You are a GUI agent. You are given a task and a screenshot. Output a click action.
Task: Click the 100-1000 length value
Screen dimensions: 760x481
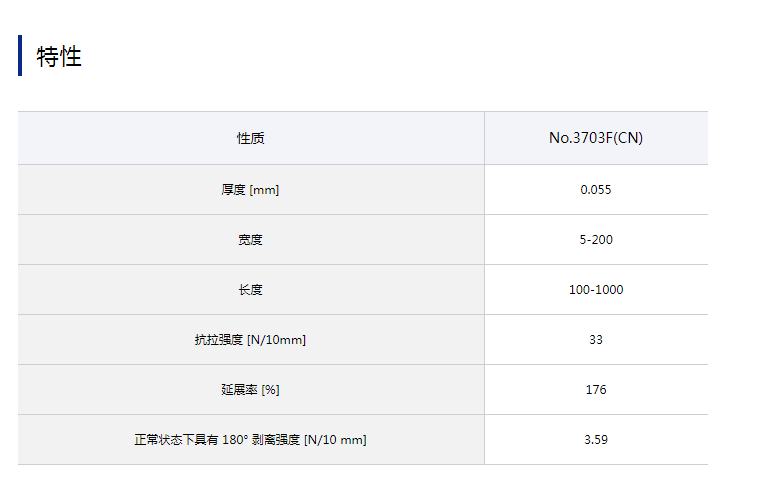(x=596, y=290)
